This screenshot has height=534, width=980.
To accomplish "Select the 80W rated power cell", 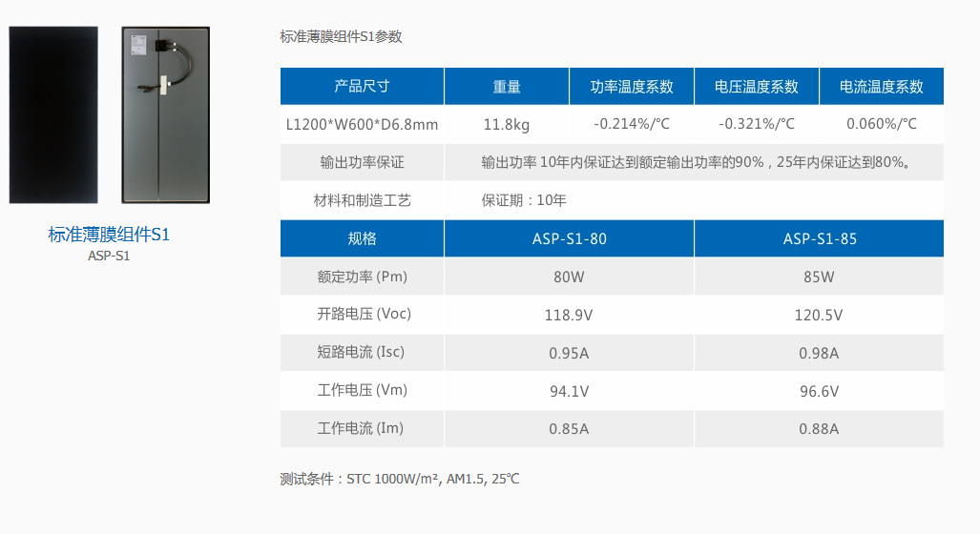I will (569, 277).
